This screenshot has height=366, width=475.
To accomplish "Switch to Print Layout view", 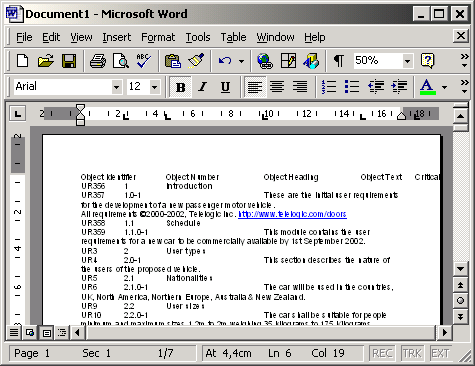I will coord(46,332).
